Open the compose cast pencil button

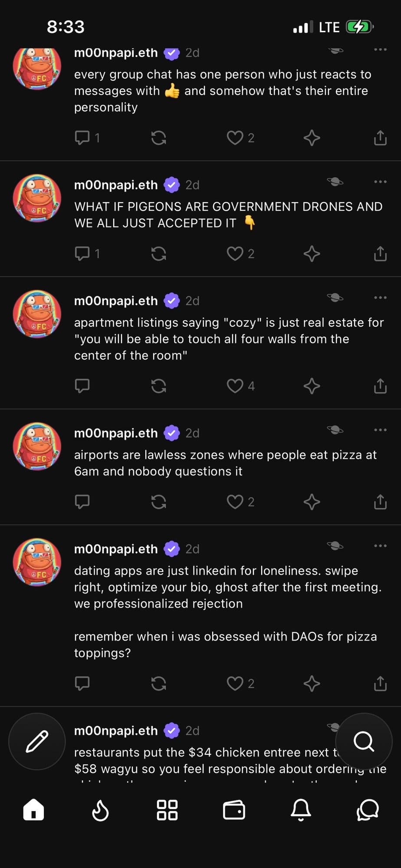pyautogui.click(x=37, y=741)
